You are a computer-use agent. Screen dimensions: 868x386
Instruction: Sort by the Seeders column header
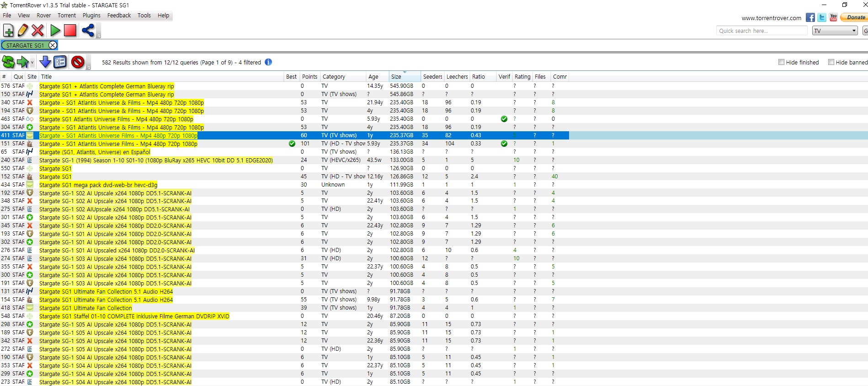(432, 76)
